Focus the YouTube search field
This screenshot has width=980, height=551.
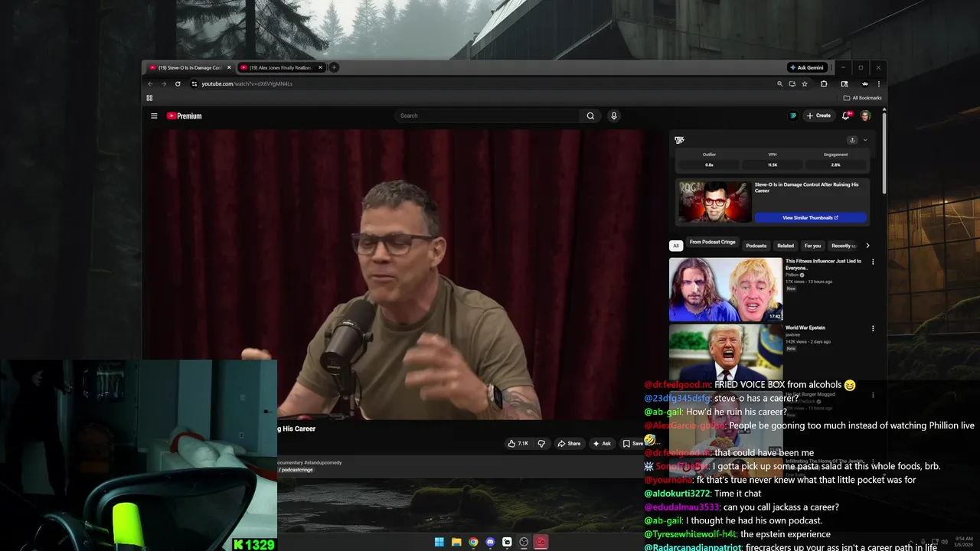[488, 116]
